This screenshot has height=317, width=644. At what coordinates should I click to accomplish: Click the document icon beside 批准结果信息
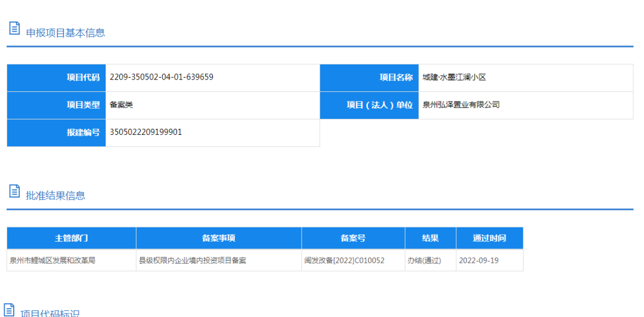point(15,191)
